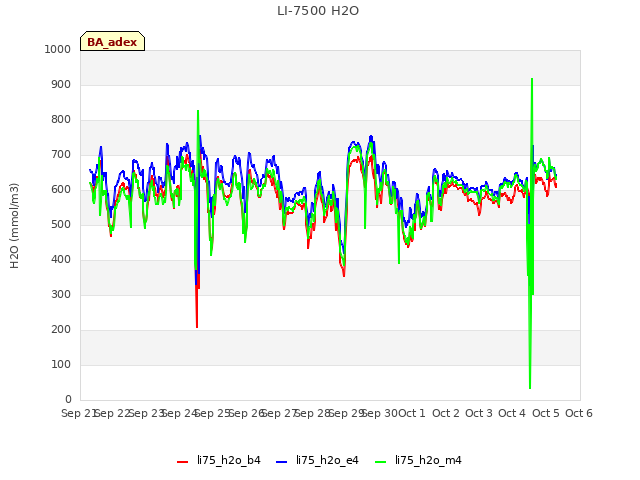Screen dimensions: 640x480
Task: Click the Oct 4 x-axis label
Action: coord(512,413)
